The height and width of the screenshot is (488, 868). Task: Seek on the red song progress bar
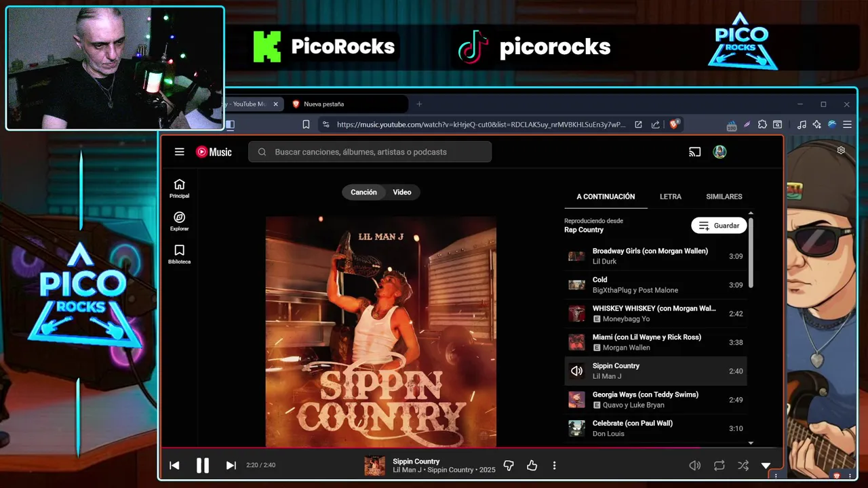472,448
